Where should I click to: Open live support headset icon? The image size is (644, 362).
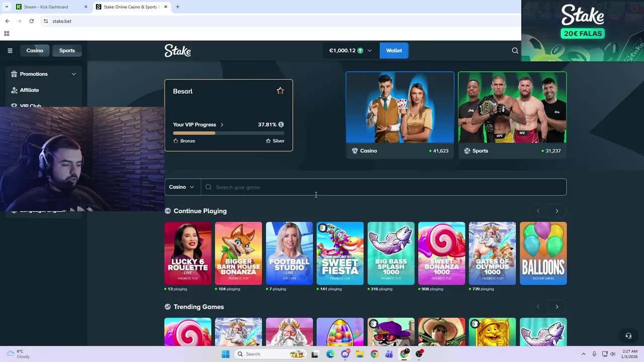tap(628, 336)
